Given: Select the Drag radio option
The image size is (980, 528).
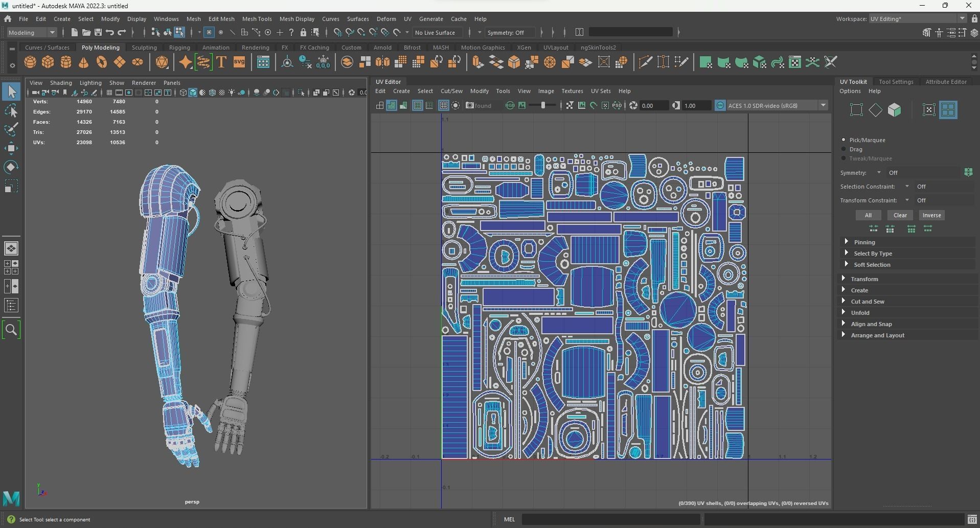Looking at the screenshot, I should coord(844,149).
